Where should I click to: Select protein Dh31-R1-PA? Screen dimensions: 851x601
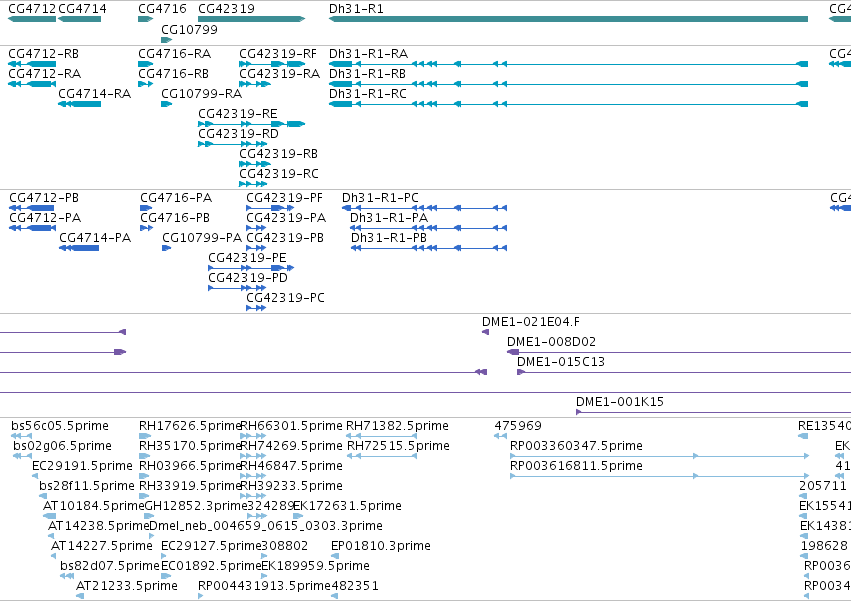click(389, 218)
